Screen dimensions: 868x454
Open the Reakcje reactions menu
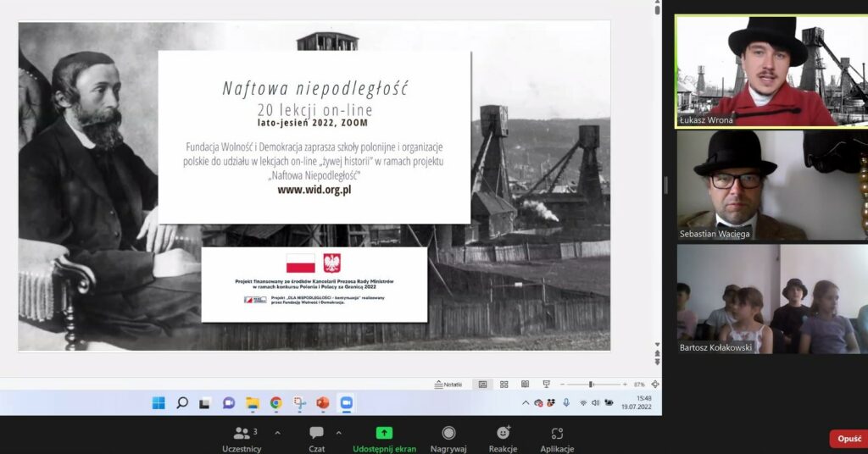tap(503, 438)
